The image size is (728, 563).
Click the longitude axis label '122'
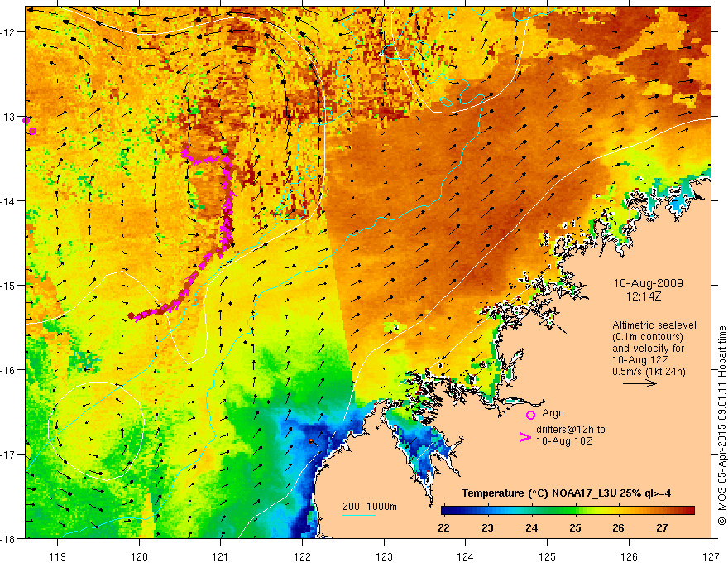pos(302,556)
